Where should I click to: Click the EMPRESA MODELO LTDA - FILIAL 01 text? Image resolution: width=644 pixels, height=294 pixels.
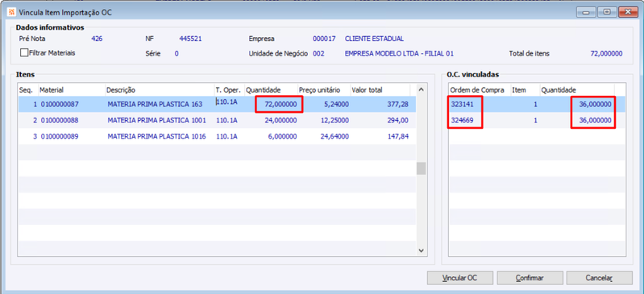399,53
